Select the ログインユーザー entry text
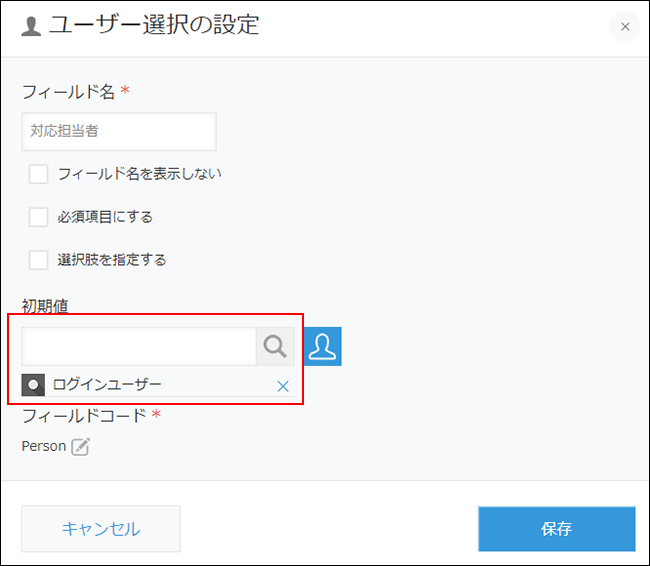Image resolution: width=650 pixels, height=566 pixels. pos(107,384)
